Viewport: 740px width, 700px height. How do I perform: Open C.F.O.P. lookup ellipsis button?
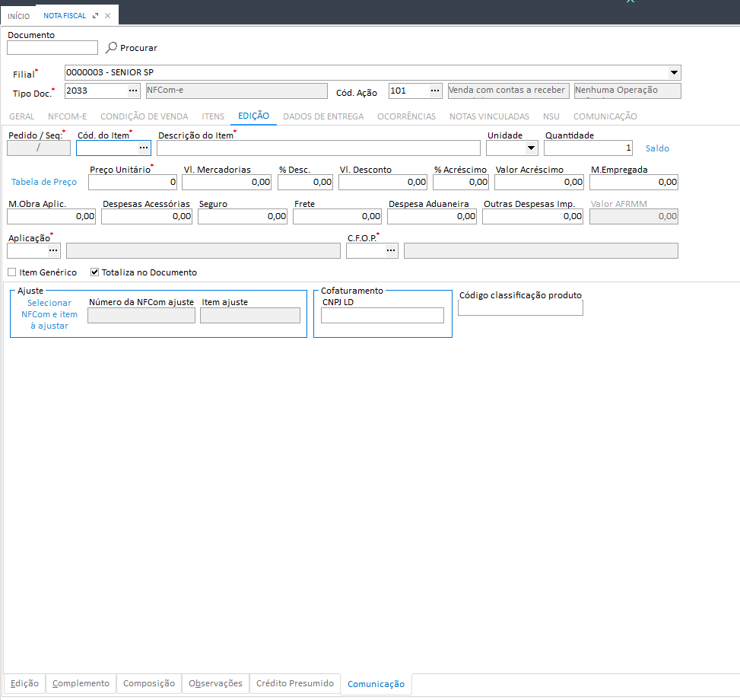(391, 250)
